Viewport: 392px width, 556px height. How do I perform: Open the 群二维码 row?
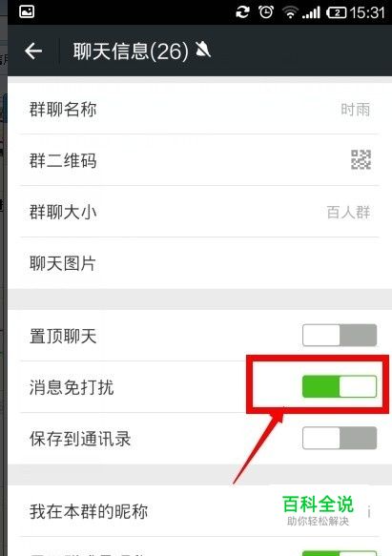coord(199,160)
